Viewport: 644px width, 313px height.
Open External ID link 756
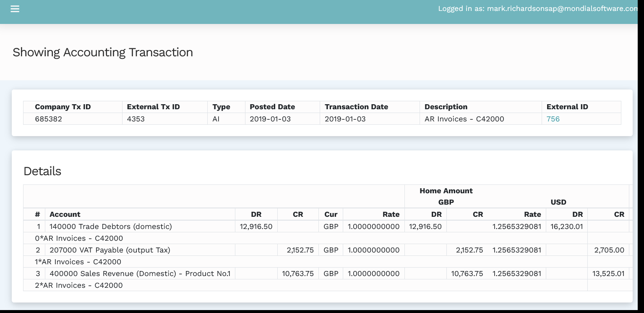(553, 119)
